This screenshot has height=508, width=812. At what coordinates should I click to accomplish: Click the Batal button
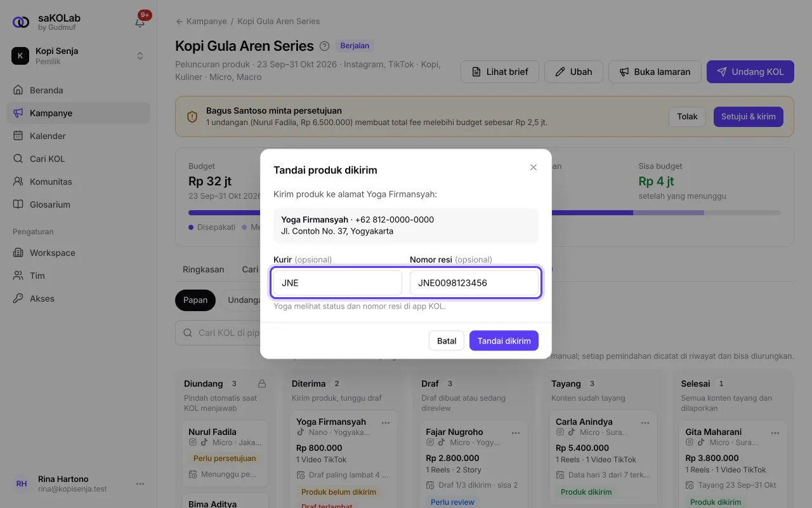pyautogui.click(x=447, y=341)
